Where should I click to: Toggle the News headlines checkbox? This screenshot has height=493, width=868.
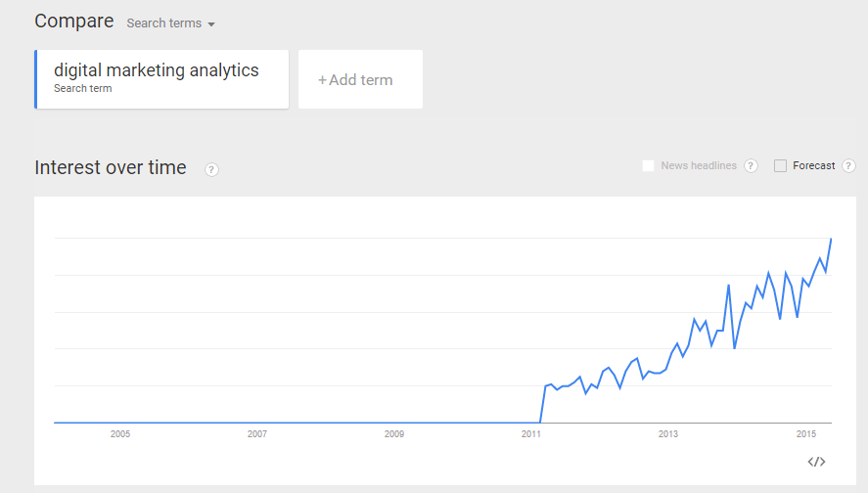pyautogui.click(x=648, y=165)
